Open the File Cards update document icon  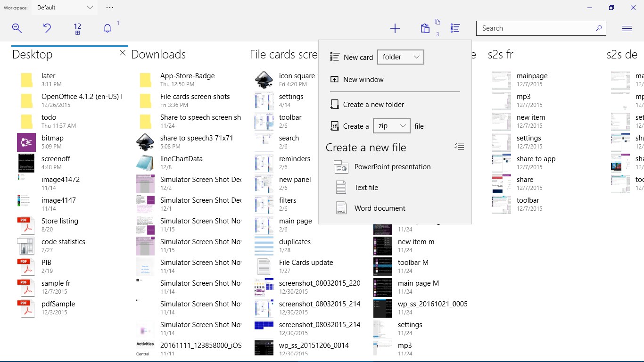264,267
